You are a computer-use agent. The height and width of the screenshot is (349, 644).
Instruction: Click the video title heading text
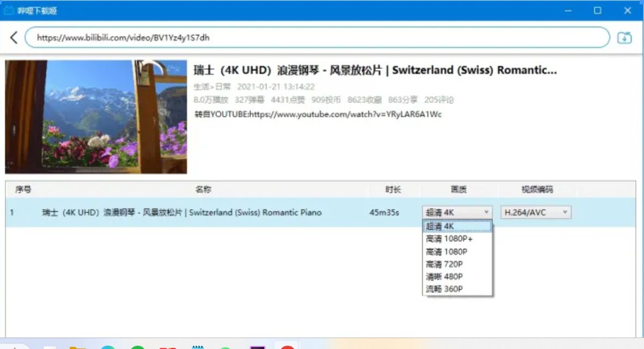click(375, 70)
